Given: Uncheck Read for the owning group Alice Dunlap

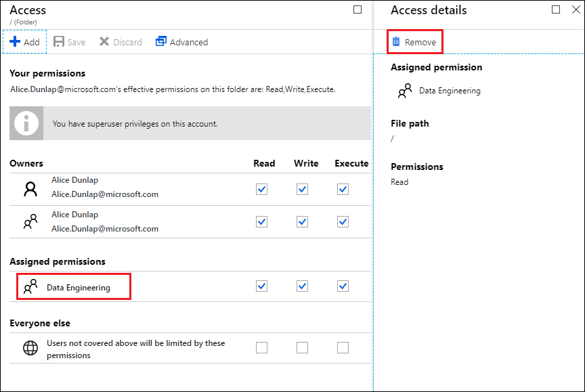Looking at the screenshot, I should click(x=261, y=221).
